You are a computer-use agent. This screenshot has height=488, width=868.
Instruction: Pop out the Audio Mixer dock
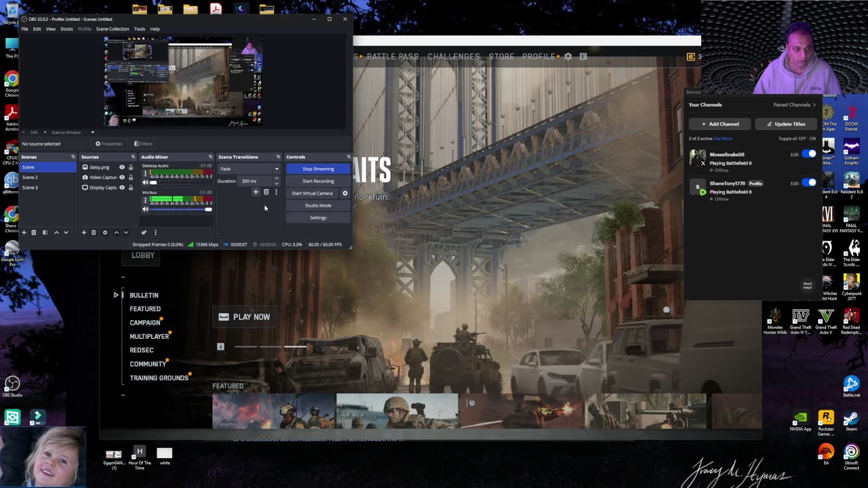210,157
